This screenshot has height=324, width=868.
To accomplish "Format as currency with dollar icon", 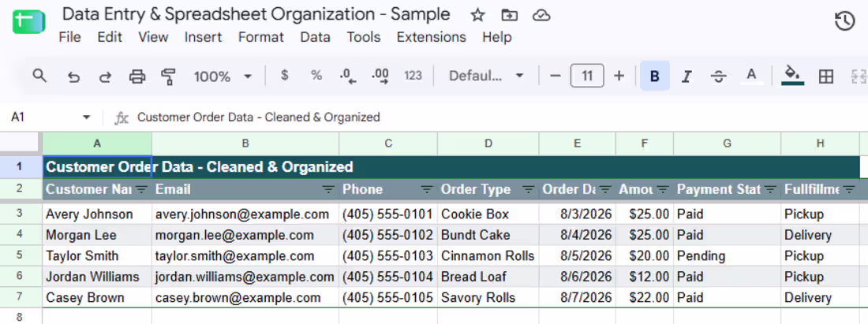I will [285, 76].
